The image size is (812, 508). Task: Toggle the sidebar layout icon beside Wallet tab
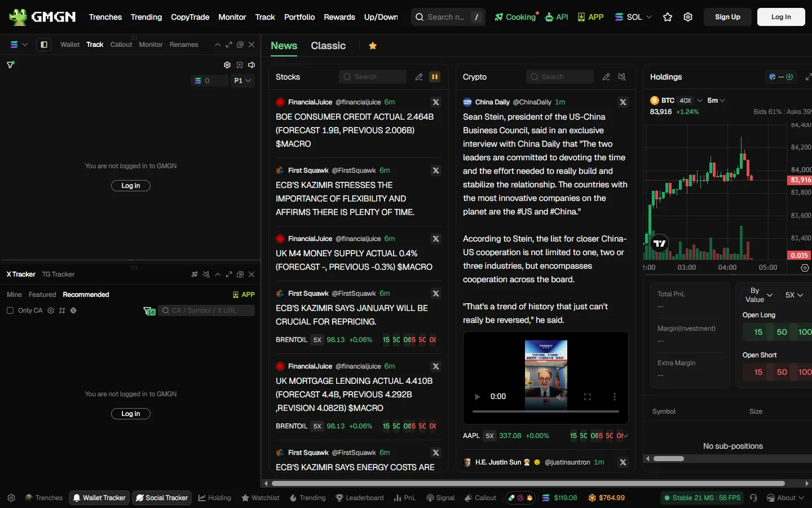coord(44,45)
